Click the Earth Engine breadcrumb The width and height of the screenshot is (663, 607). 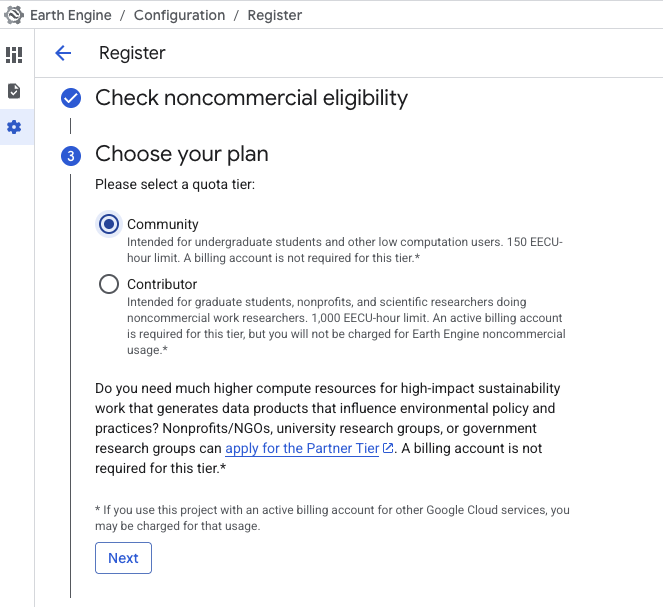pyautogui.click(x=74, y=15)
